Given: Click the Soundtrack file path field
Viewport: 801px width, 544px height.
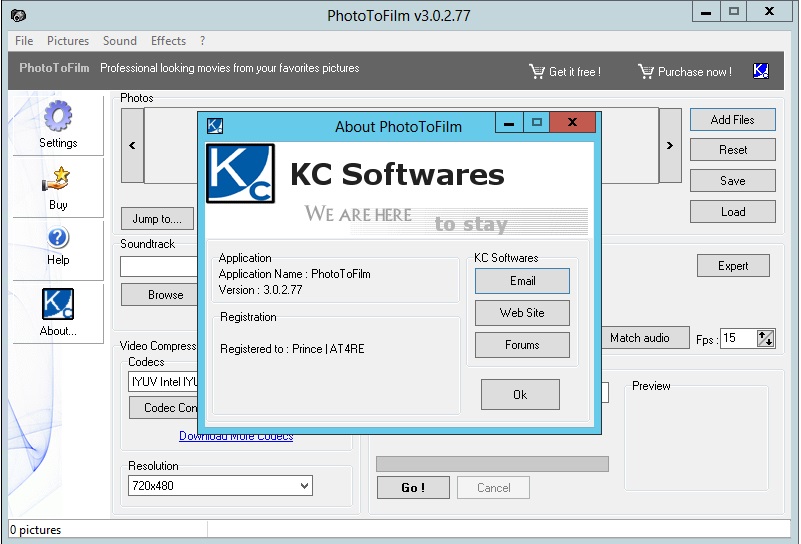Looking at the screenshot, I should (159, 266).
